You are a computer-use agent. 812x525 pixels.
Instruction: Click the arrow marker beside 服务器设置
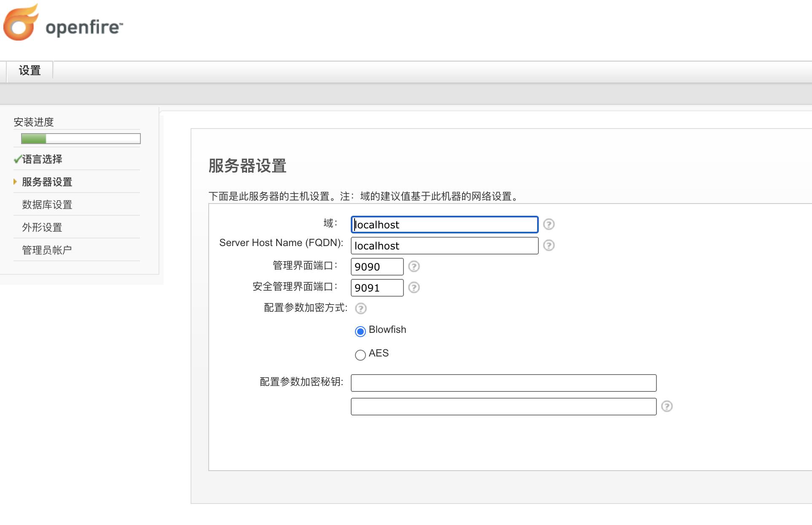[15, 182]
